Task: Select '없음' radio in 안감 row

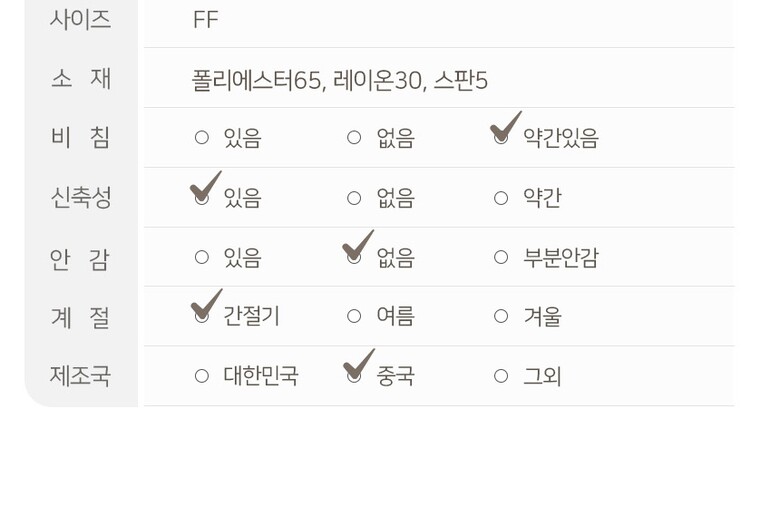Action: [354, 258]
